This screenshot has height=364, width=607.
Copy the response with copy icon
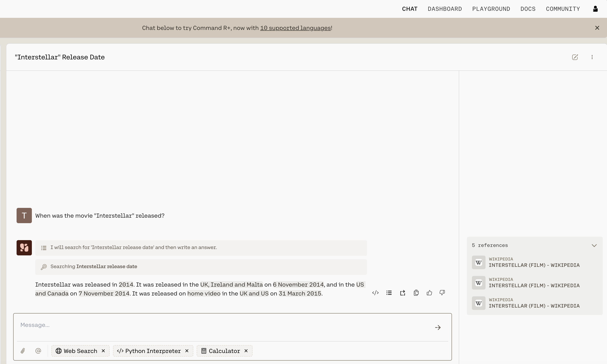pyautogui.click(x=416, y=293)
